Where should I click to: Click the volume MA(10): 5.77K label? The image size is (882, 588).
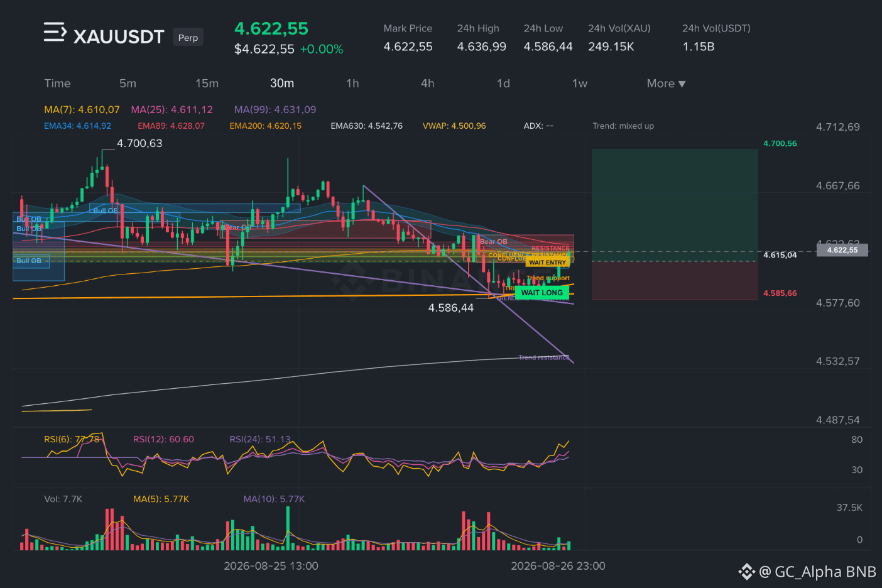pos(274,499)
